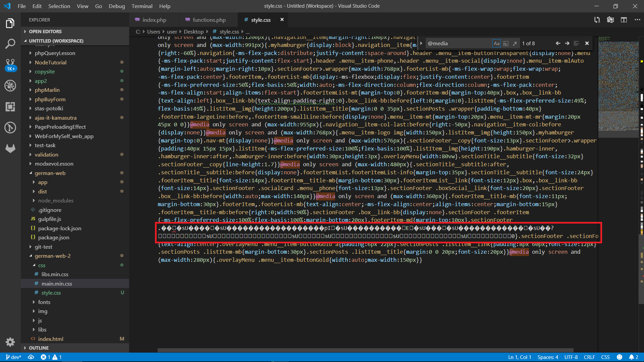Change encoding via UTF-8 status item

click(x=571, y=357)
